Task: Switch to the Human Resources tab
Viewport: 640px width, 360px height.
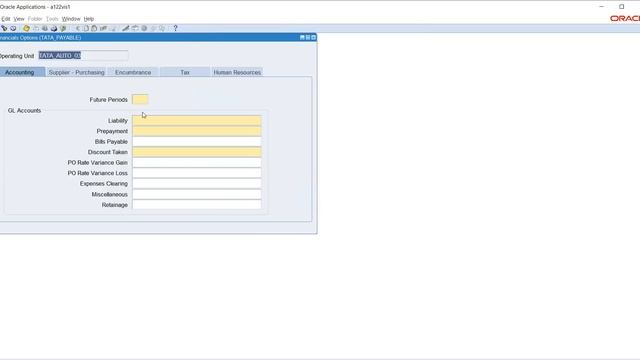Action: (237, 72)
